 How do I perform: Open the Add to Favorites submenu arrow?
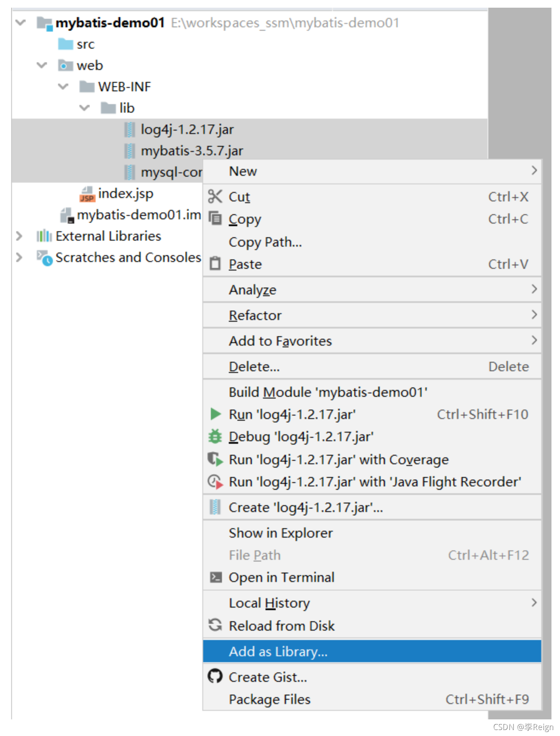tap(534, 340)
